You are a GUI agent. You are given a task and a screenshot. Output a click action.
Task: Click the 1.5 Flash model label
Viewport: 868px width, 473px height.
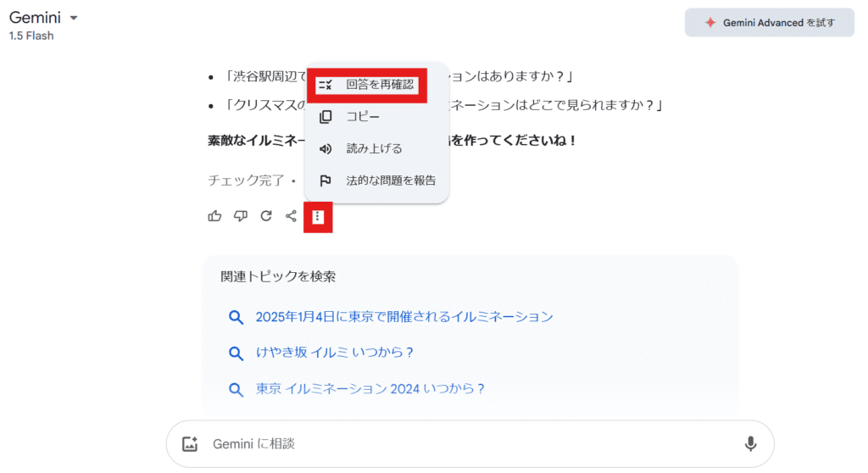(x=31, y=36)
